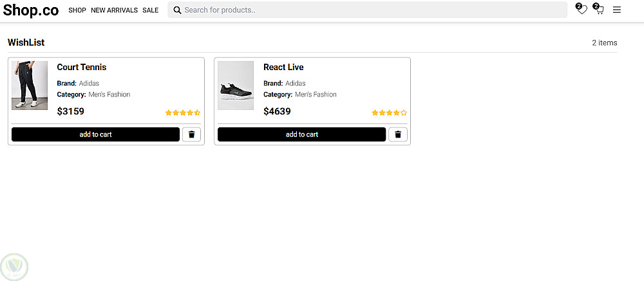The height and width of the screenshot is (281, 644).
Task: Open the hamburger menu icon
Action: [616, 10]
